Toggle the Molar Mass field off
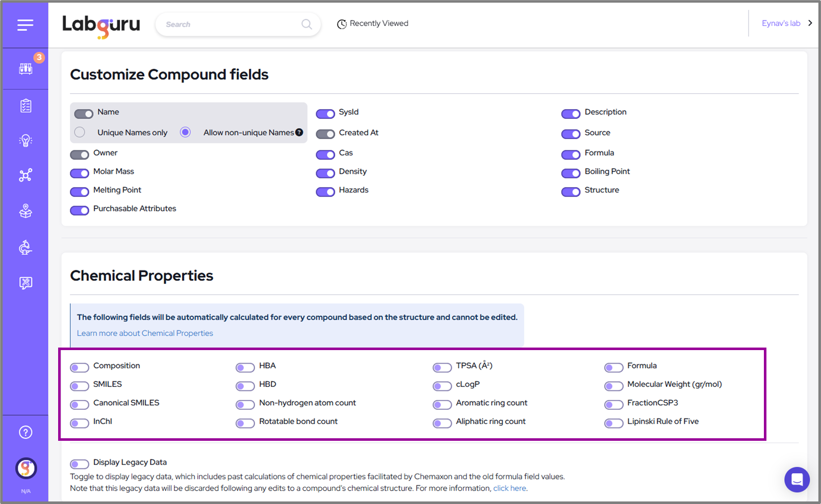 (80, 173)
